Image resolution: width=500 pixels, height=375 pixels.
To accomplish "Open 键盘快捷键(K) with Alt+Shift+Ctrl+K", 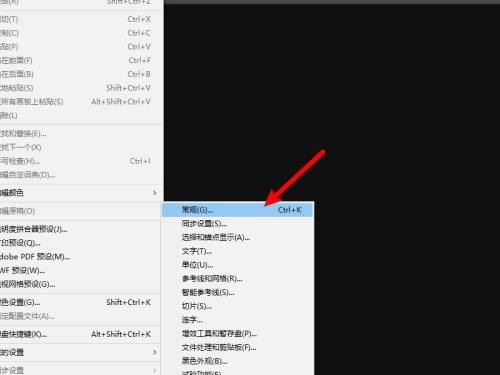I will [80, 334].
